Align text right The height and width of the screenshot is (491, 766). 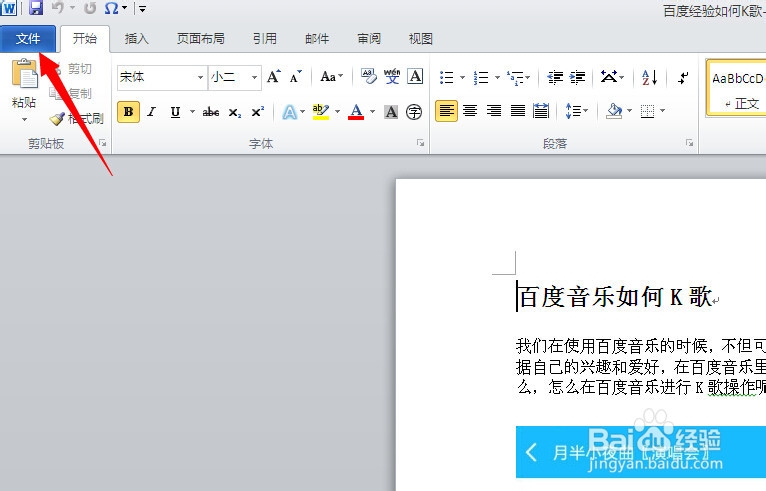(x=494, y=111)
